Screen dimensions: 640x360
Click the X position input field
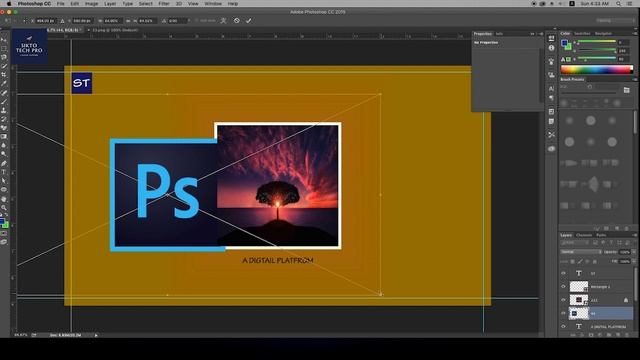click(46, 20)
